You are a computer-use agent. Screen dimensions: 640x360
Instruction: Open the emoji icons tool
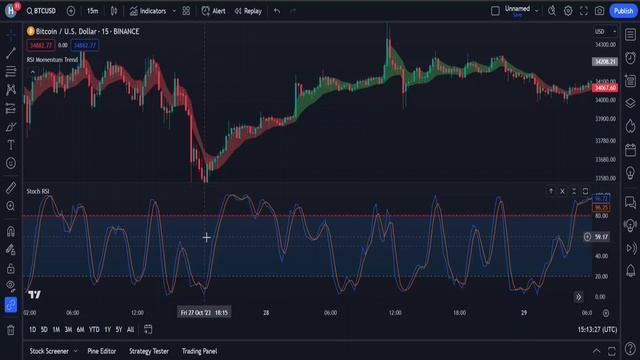pyautogui.click(x=11, y=163)
